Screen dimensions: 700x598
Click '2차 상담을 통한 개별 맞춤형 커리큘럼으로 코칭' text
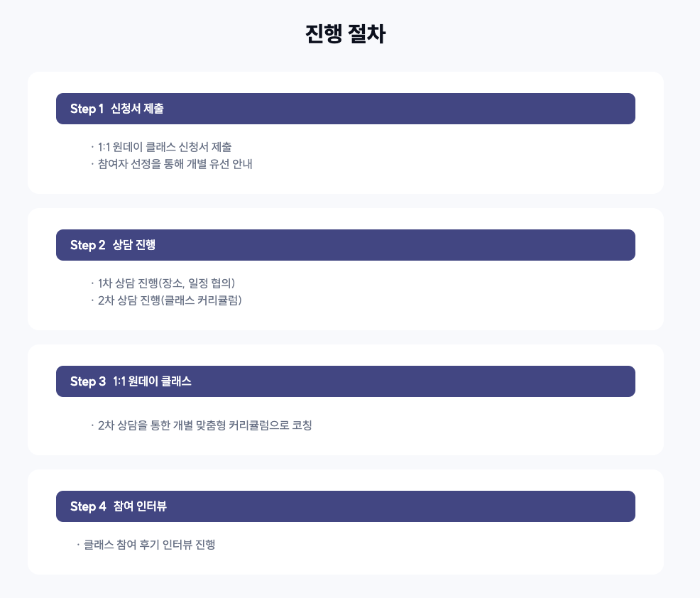[205, 425]
